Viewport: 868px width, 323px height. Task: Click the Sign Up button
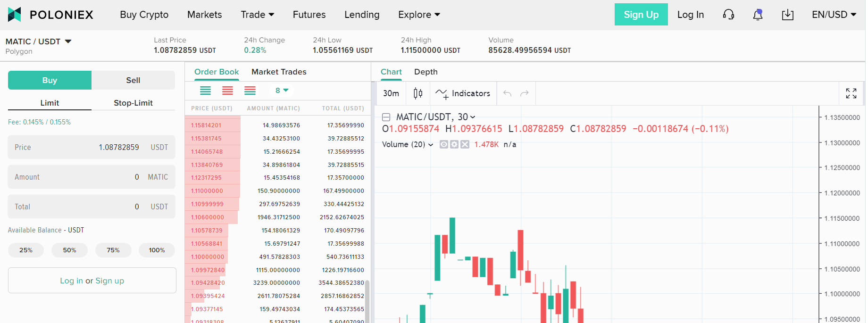tap(641, 15)
